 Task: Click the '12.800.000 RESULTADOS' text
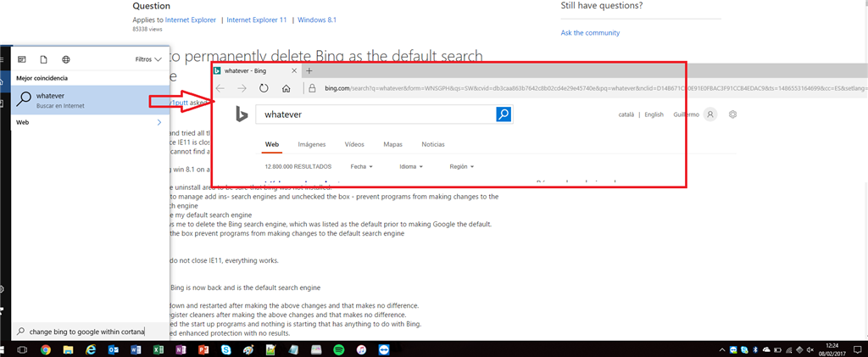(298, 166)
